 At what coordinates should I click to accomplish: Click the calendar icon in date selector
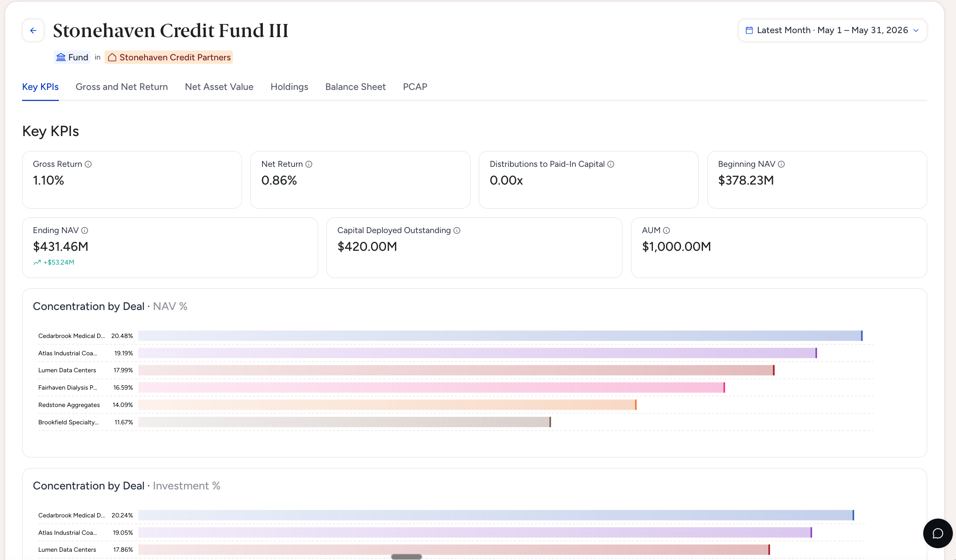[749, 30]
